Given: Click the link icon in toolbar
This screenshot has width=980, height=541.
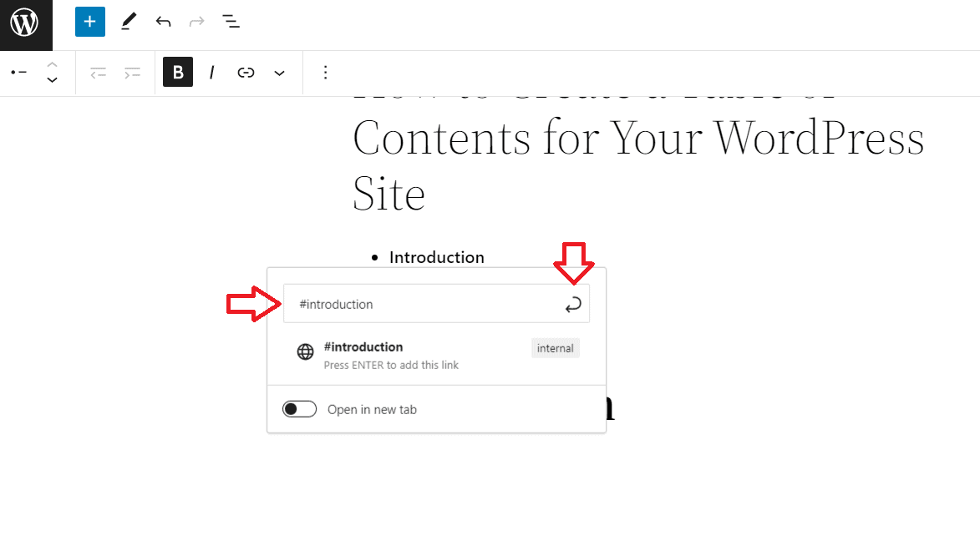Looking at the screenshot, I should (x=246, y=73).
